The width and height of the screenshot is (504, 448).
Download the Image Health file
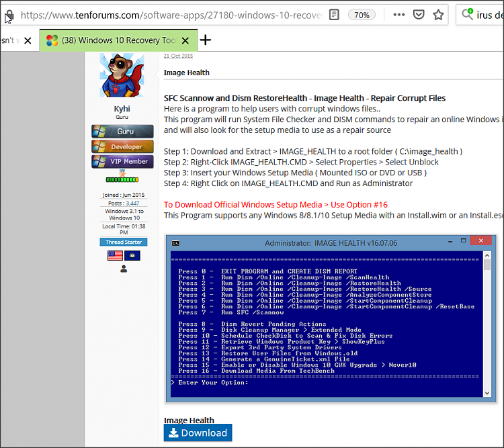pos(198,433)
